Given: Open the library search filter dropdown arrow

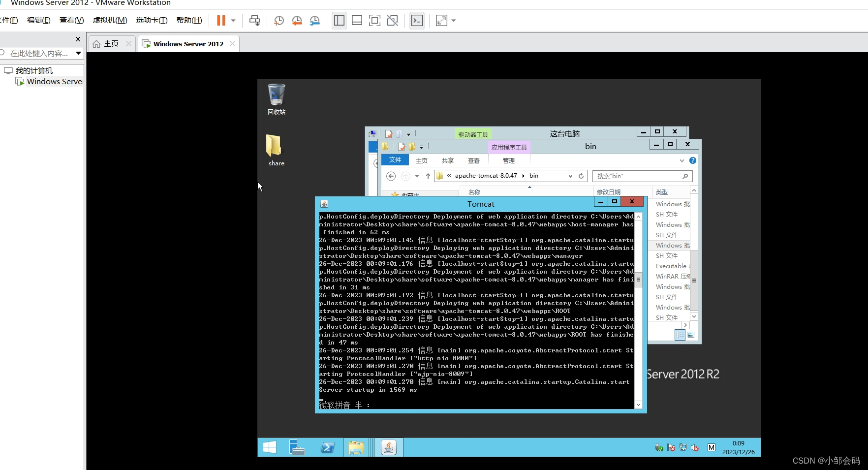Looking at the screenshot, I should click(x=79, y=53).
